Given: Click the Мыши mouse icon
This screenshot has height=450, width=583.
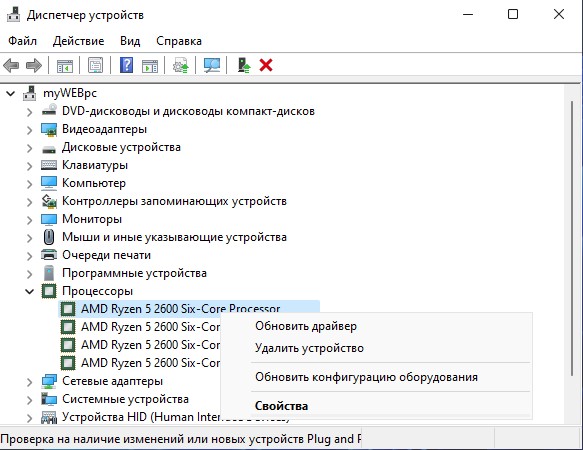Looking at the screenshot, I should (x=49, y=237).
